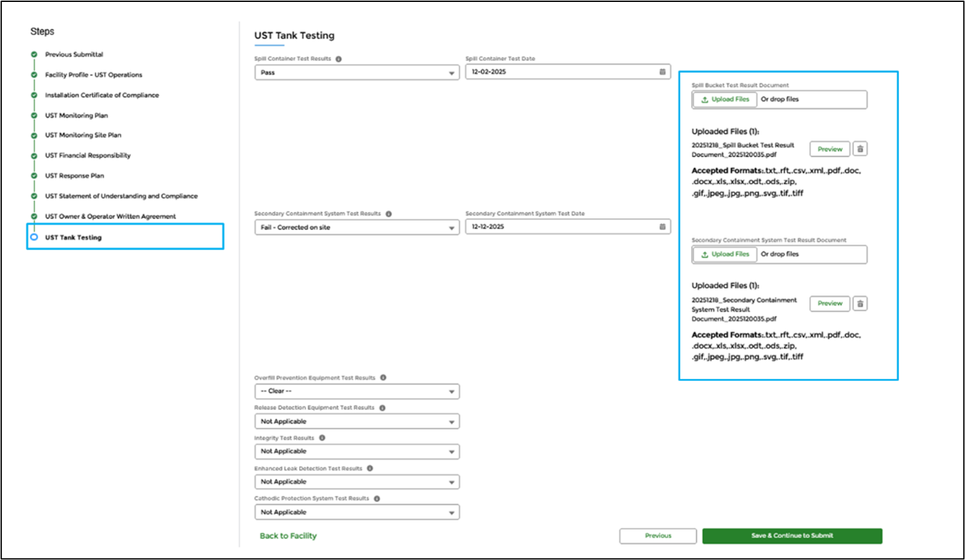This screenshot has height=560, width=965.
Task: Click info icon beside Overfill Prevention Equipment Test Results
Action: click(383, 377)
